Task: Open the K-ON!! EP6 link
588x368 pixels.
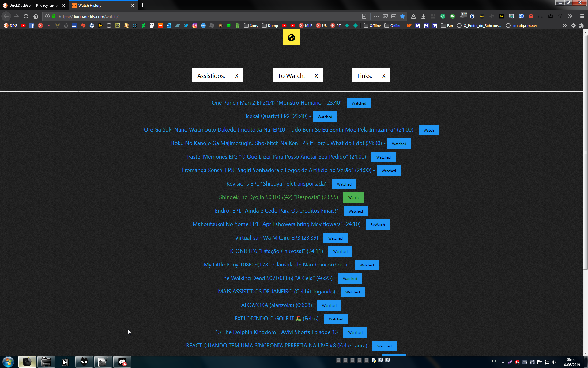Action: pos(277,251)
